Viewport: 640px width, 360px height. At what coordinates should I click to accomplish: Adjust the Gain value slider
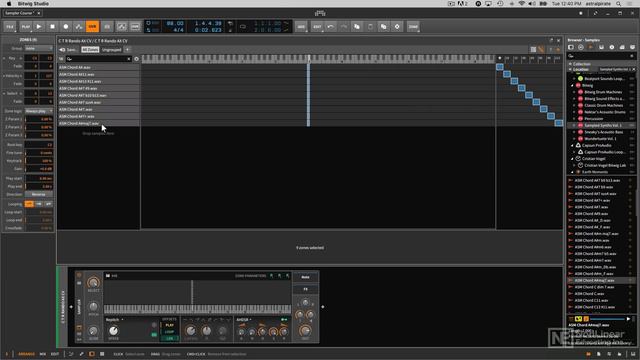click(39, 169)
